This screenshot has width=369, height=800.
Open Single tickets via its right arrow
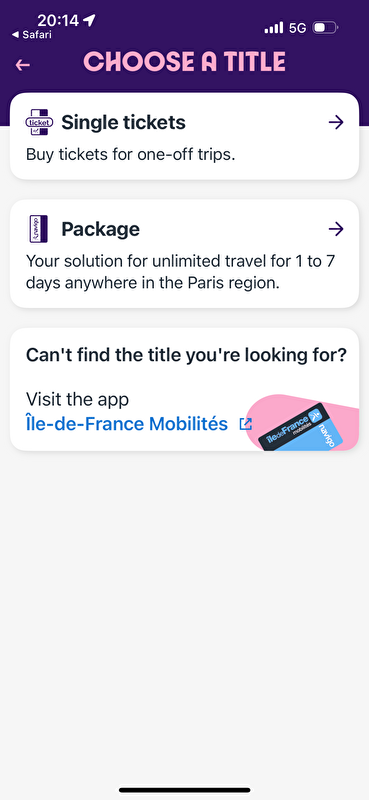point(336,122)
